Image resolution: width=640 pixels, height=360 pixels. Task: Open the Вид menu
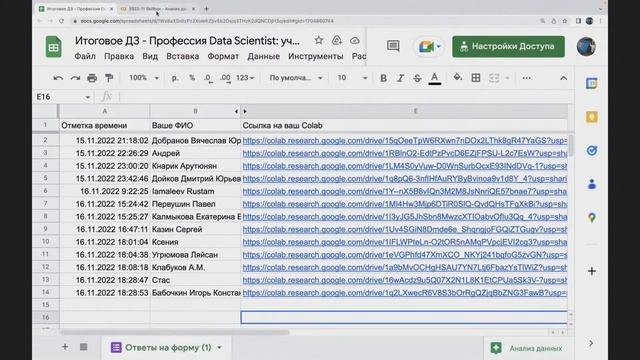[150, 56]
